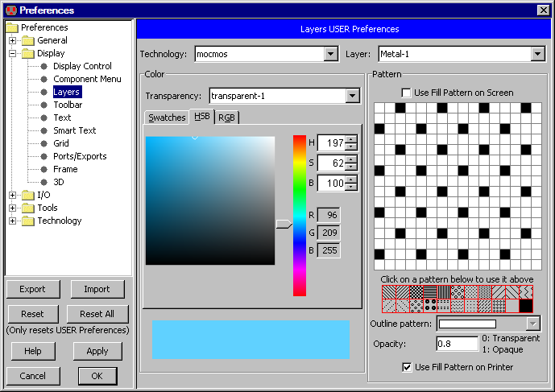This screenshot has width=555, height=392.
Task: Pick the horizontal lines fill pattern
Action: coord(430,292)
